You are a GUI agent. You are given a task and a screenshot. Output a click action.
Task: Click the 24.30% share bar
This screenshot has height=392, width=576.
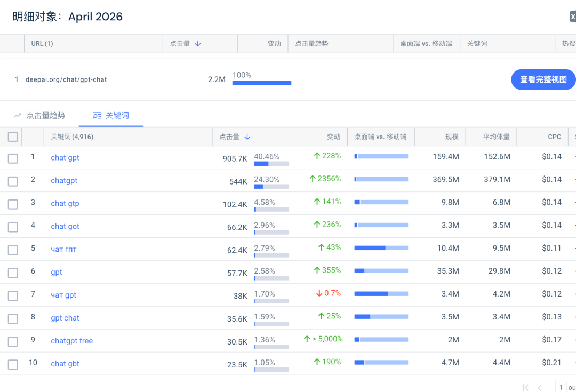click(x=271, y=187)
